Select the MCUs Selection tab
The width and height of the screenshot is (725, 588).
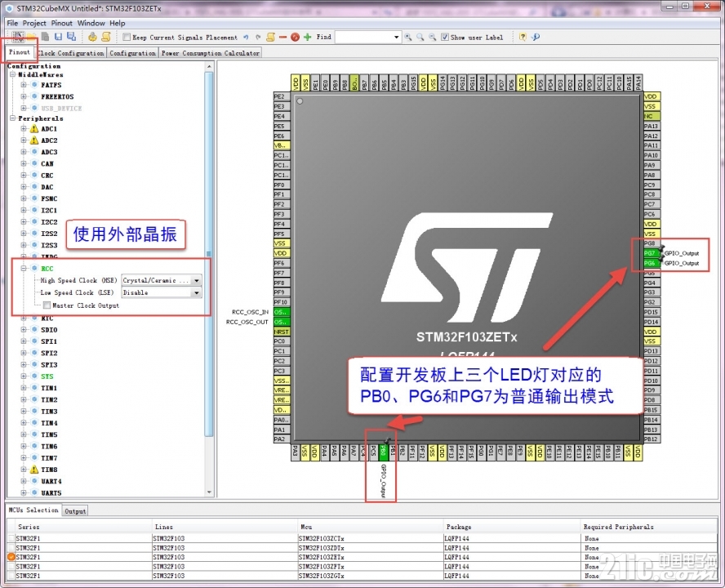(x=33, y=510)
